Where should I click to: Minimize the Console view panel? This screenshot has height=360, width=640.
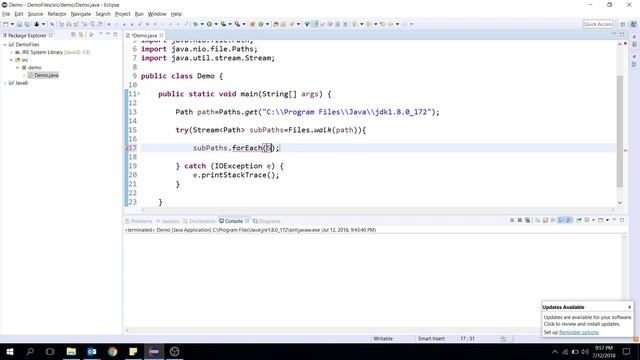click(x=614, y=220)
